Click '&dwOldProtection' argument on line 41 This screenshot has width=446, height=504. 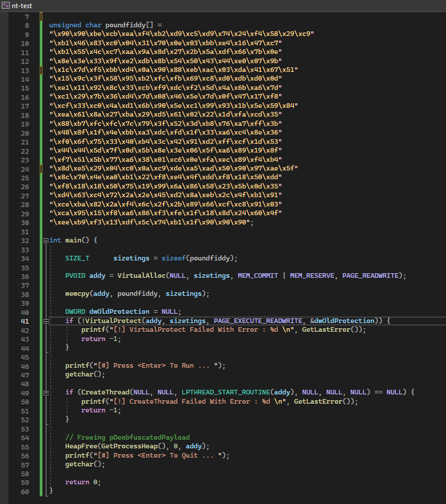coord(342,321)
